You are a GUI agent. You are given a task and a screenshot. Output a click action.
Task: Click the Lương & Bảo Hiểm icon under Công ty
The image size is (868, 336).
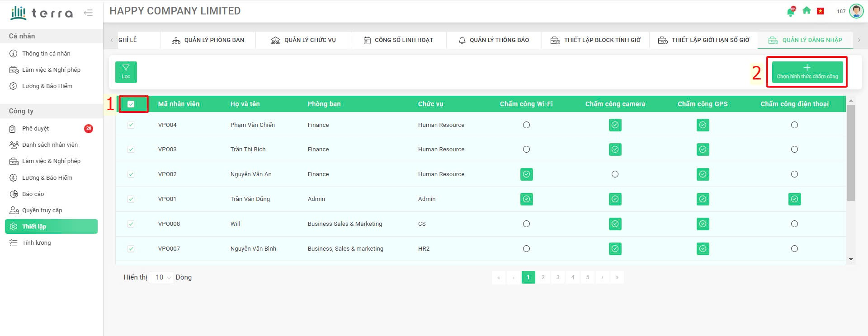(x=14, y=178)
